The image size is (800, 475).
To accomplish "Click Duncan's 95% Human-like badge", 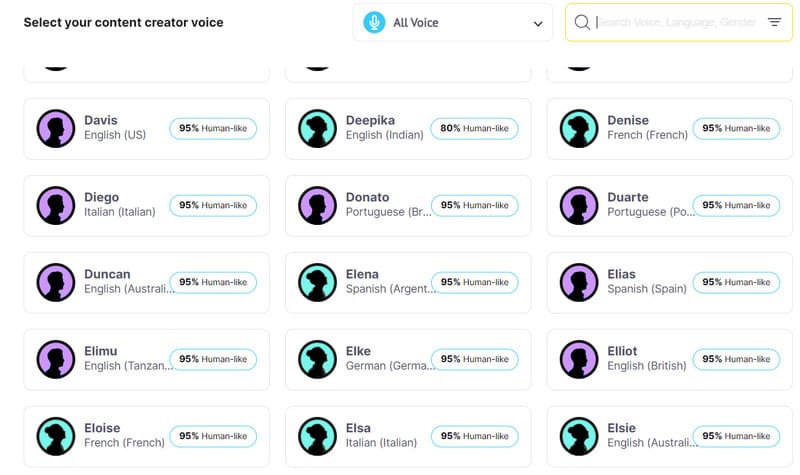I will point(213,282).
